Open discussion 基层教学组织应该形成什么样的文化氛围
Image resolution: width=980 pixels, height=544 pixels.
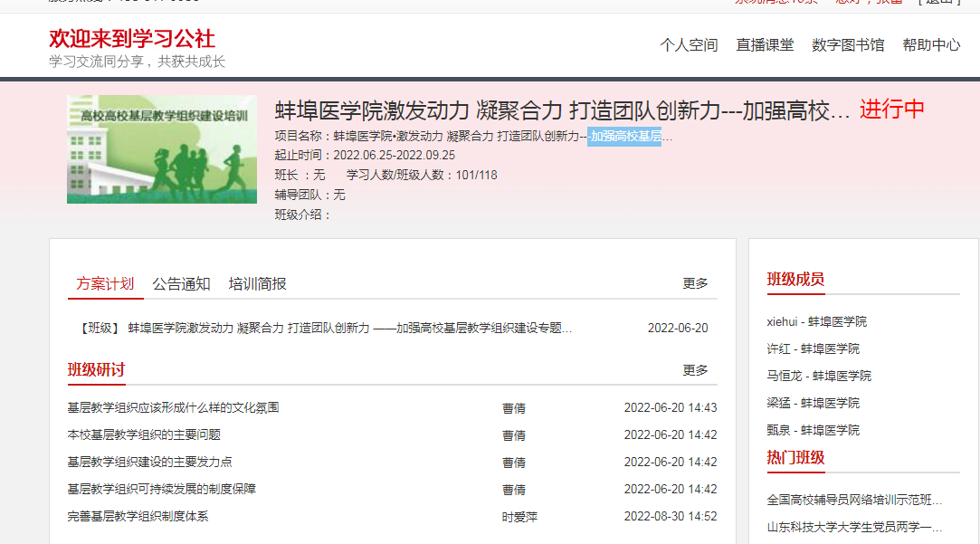pyautogui.click(x=174, y=407)
